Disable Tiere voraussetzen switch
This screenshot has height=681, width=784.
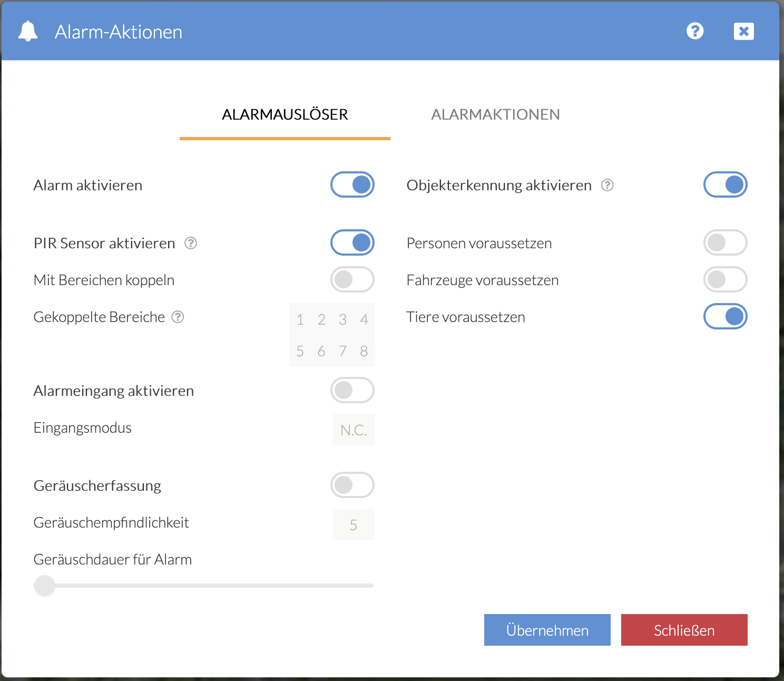point(726,316)
